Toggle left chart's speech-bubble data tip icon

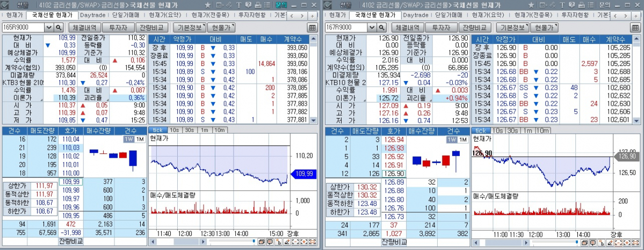270,242
